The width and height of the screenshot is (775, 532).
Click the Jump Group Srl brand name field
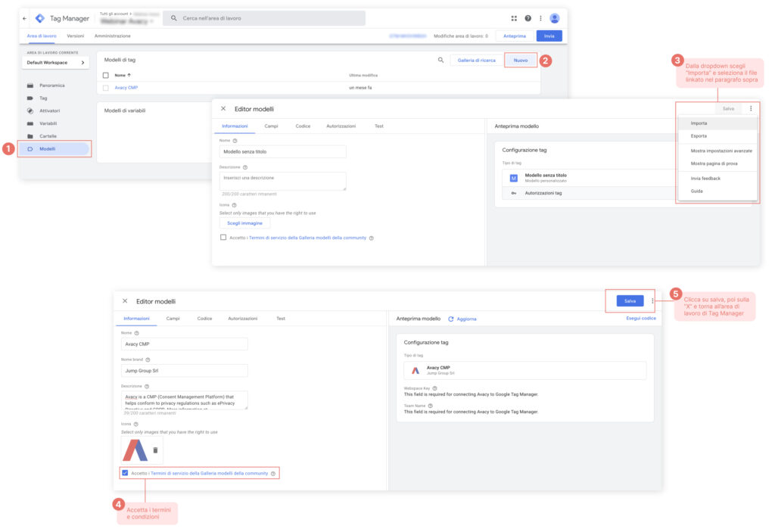point(185,371)
